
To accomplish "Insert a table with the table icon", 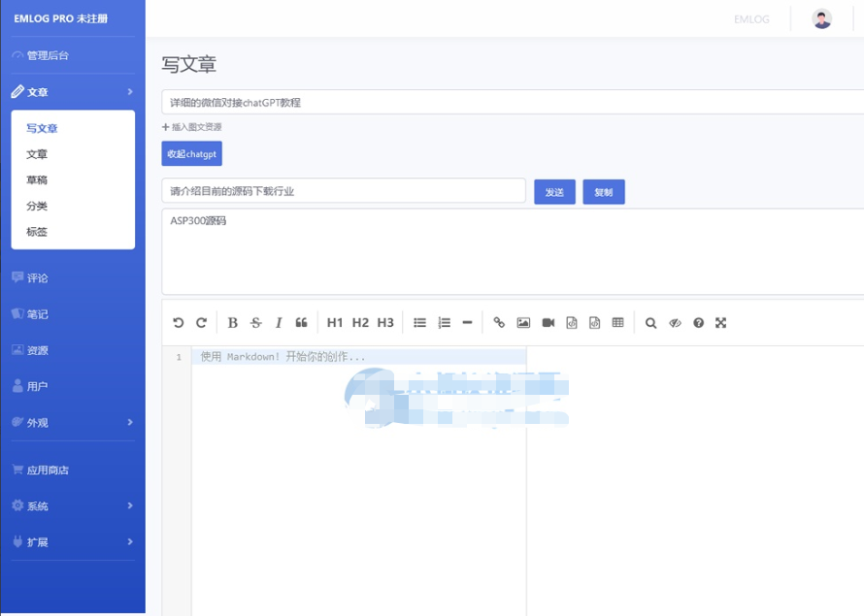I will [617, 322].
